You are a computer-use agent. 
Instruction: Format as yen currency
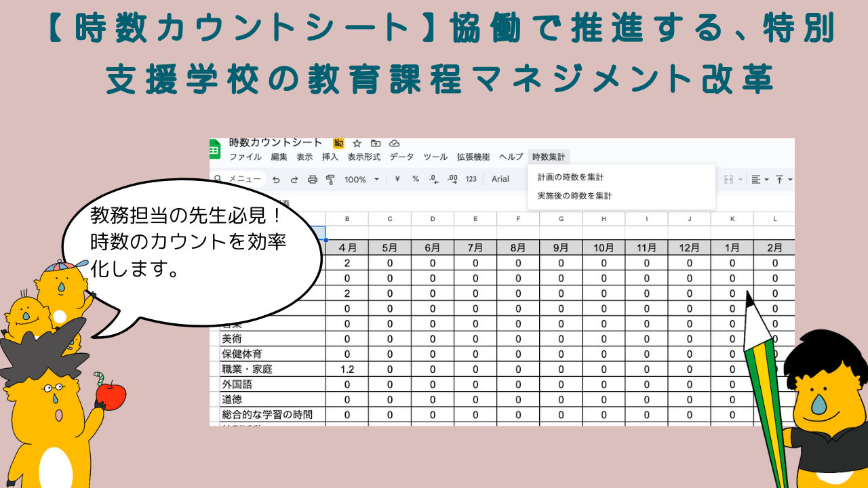tap(397, 180)
